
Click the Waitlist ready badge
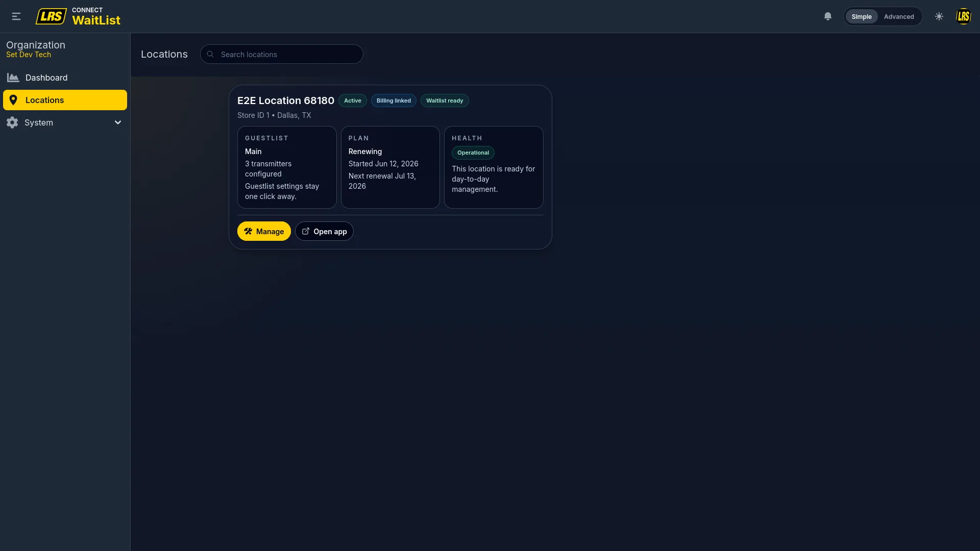pyautogui.click(x=445, y=101)
